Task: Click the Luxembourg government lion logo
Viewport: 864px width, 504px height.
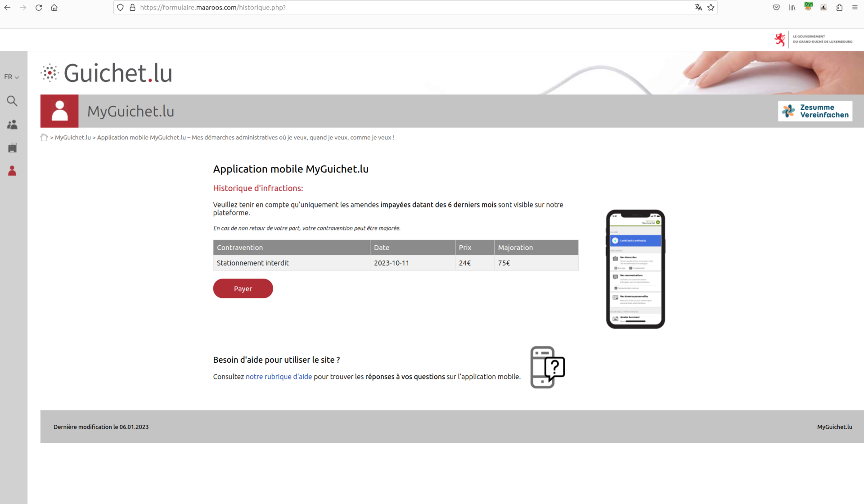Action: [779, 40]
